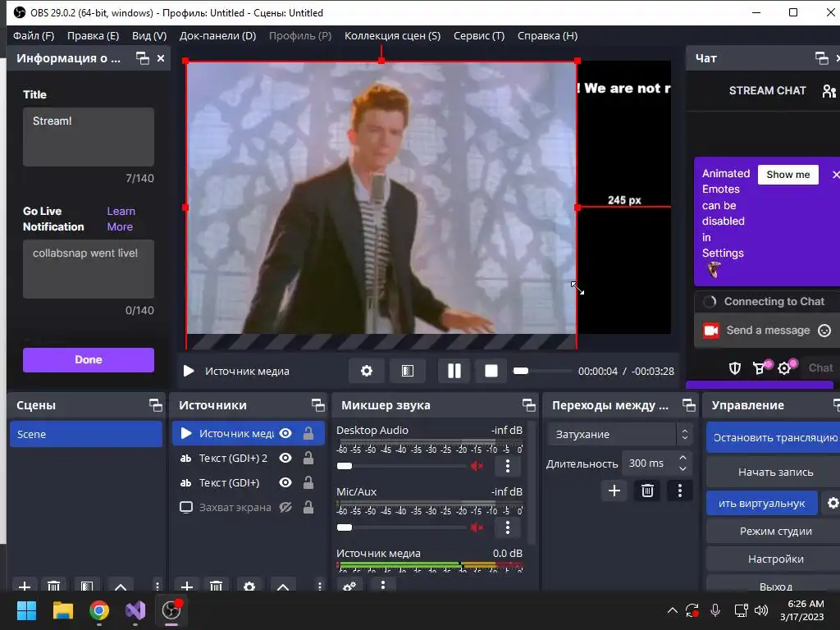Click the Show me button
The image size is (840, 630).
(788, 175)
